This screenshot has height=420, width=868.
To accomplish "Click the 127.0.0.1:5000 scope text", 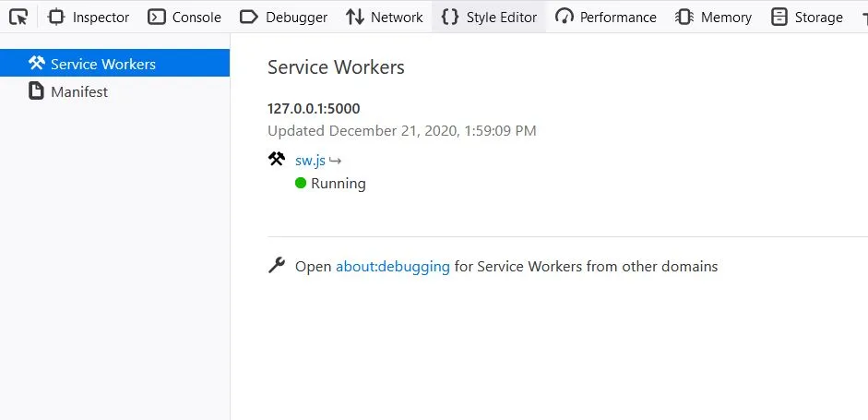I will pos(314,108).
